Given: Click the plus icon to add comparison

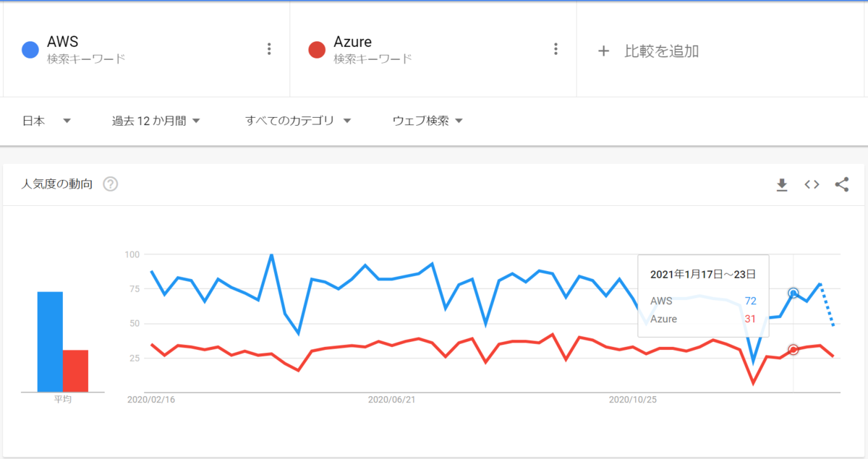Looking at the screenshot, I should click(x=604, y=51).
